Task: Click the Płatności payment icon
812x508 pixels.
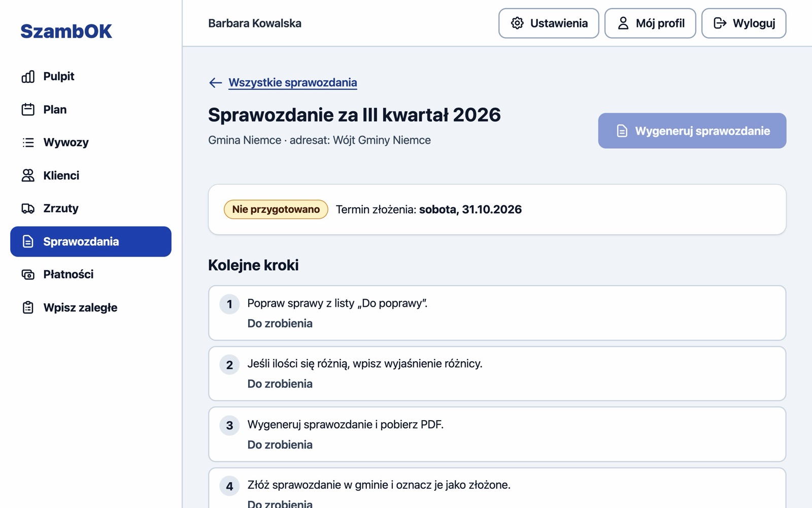Action: click(28, 275)
